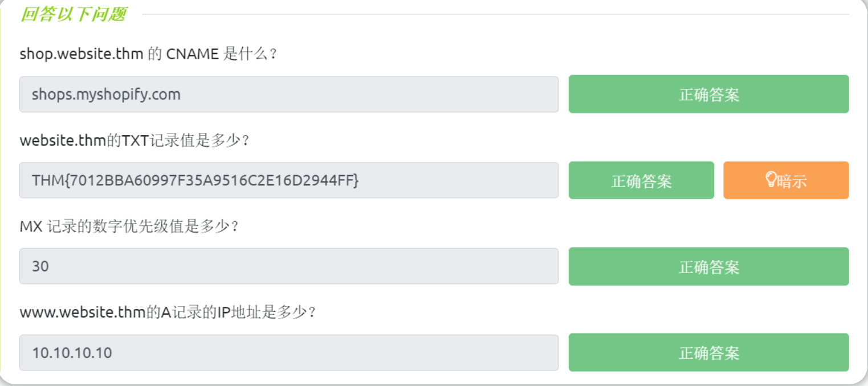The width and height of the screenshot is (868, 386).
Task: Click the word CNAME in first question
Action: (192, 54)
